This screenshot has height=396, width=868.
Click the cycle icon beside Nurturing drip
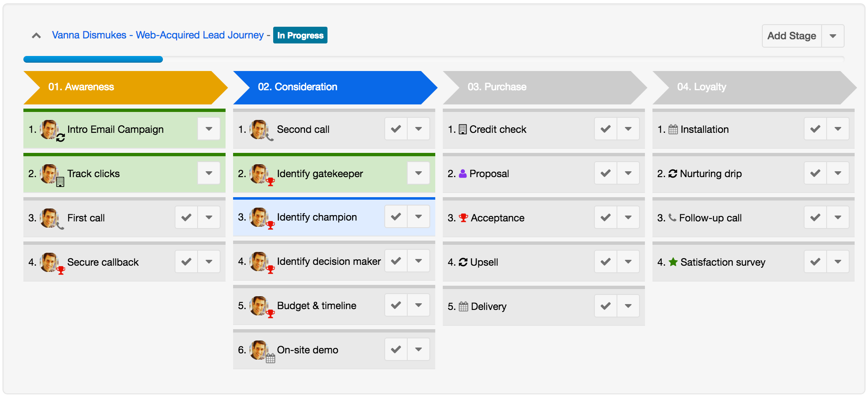pos(673,174)
